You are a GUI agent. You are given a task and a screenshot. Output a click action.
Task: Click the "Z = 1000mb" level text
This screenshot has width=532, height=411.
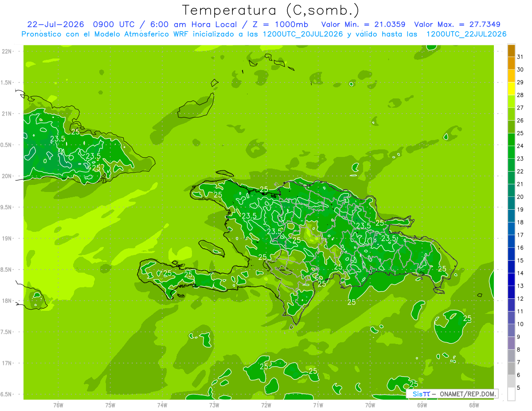coord(281,24)
